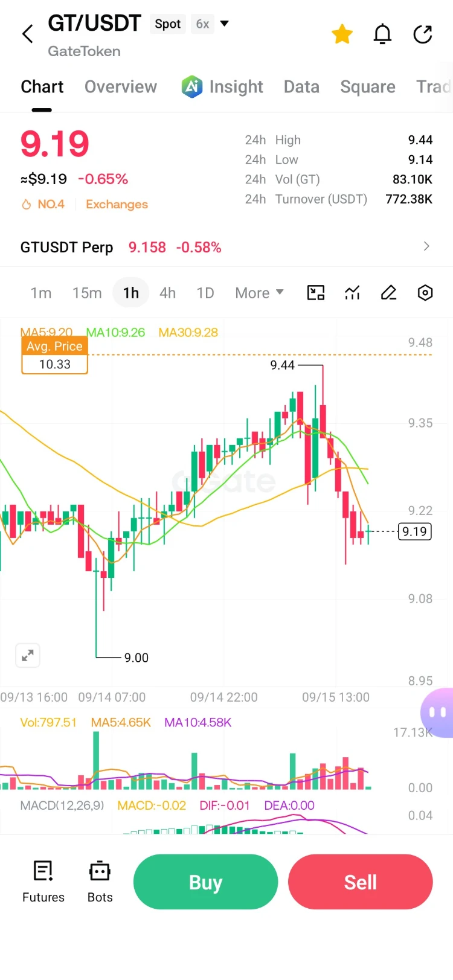
Task: Select the drawing pencil tool
Action: click(x=389, y=293)
